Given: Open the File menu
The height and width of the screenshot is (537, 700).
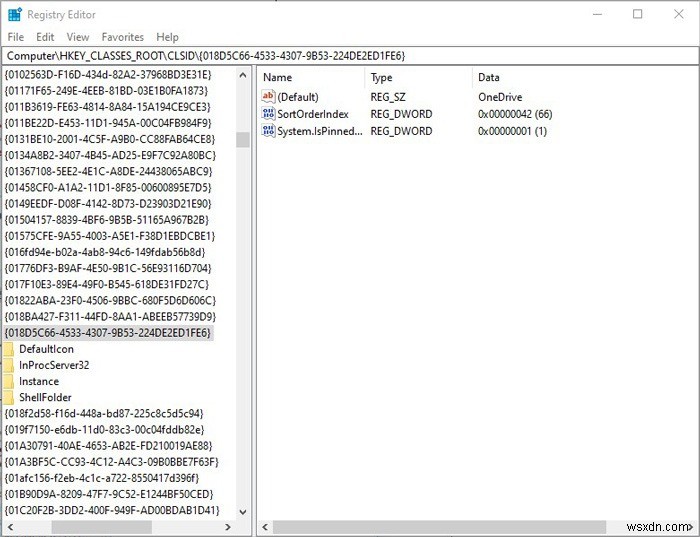Looking at the screenshot, I should (x=16, y=37).
